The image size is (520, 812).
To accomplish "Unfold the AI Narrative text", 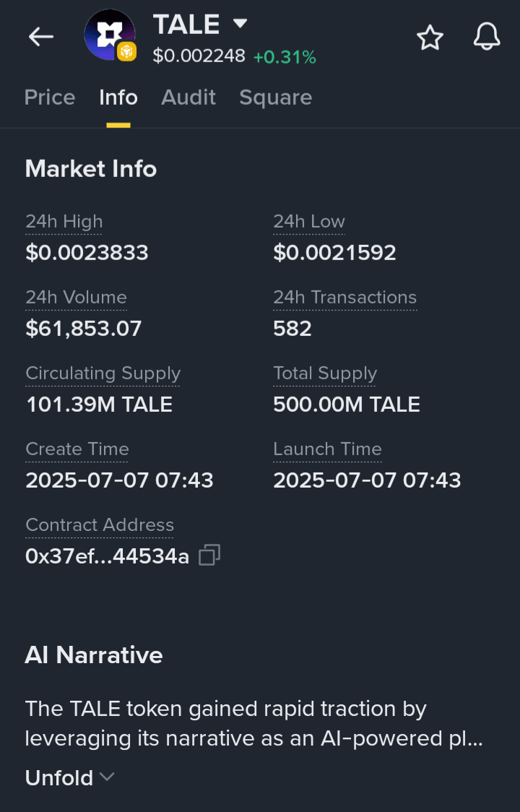I will (x=59, y=778).
